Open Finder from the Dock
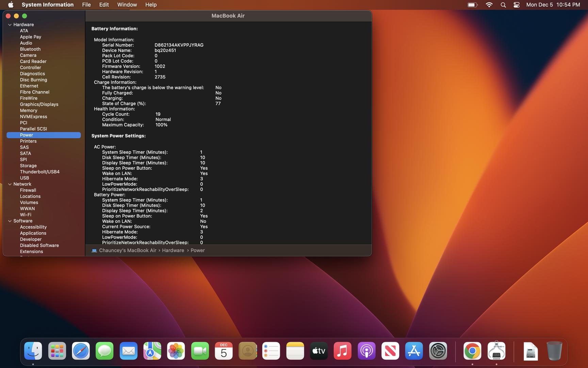Viewport: 588px width, 368px height. tap(33, 351)
